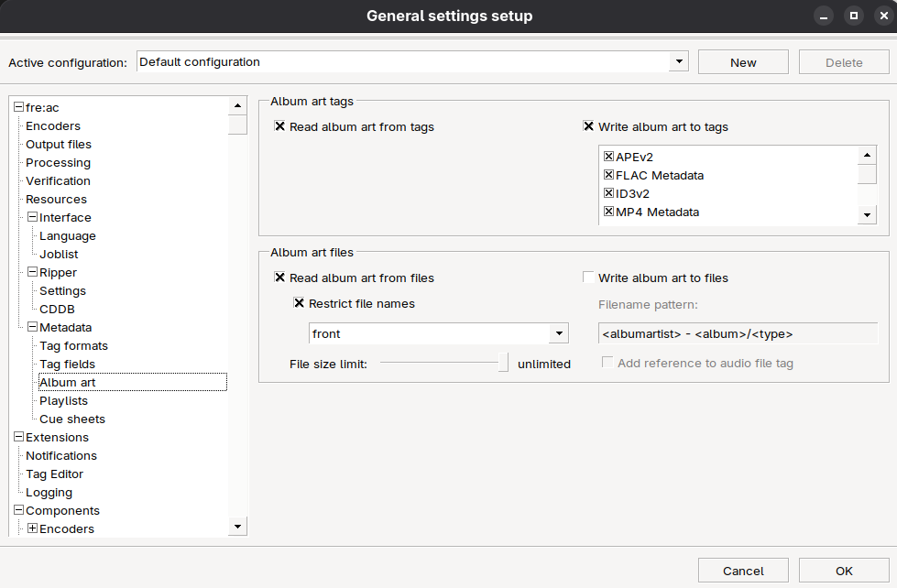Expand the Encoders node under Components

point(32,528)
